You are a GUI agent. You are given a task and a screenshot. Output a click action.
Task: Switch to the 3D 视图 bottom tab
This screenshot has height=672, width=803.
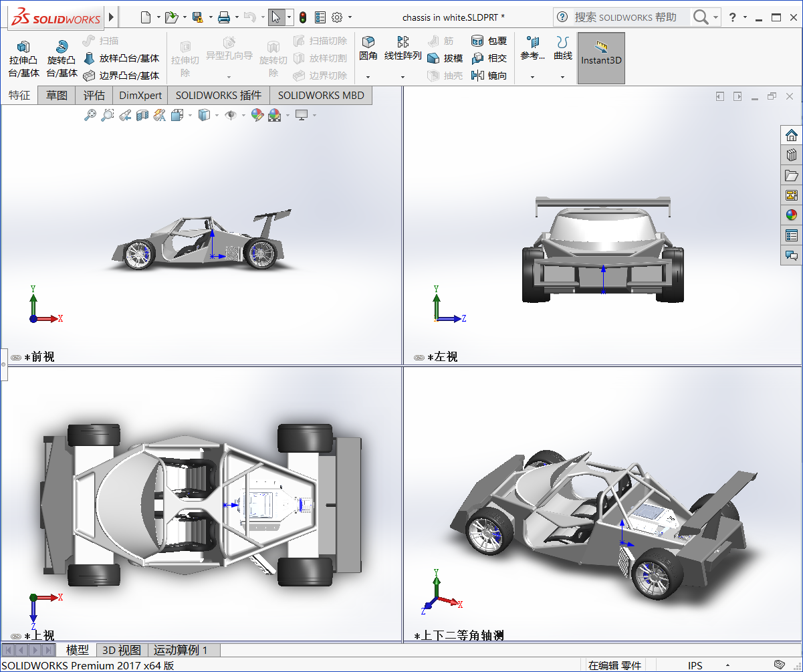click(122, 650)
